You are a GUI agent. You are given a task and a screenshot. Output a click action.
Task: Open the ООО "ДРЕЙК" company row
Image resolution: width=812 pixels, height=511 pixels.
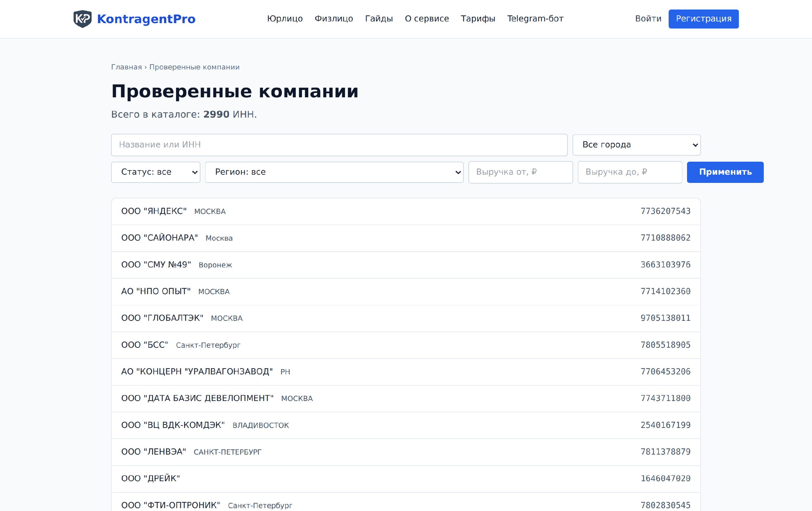point(406,479)
